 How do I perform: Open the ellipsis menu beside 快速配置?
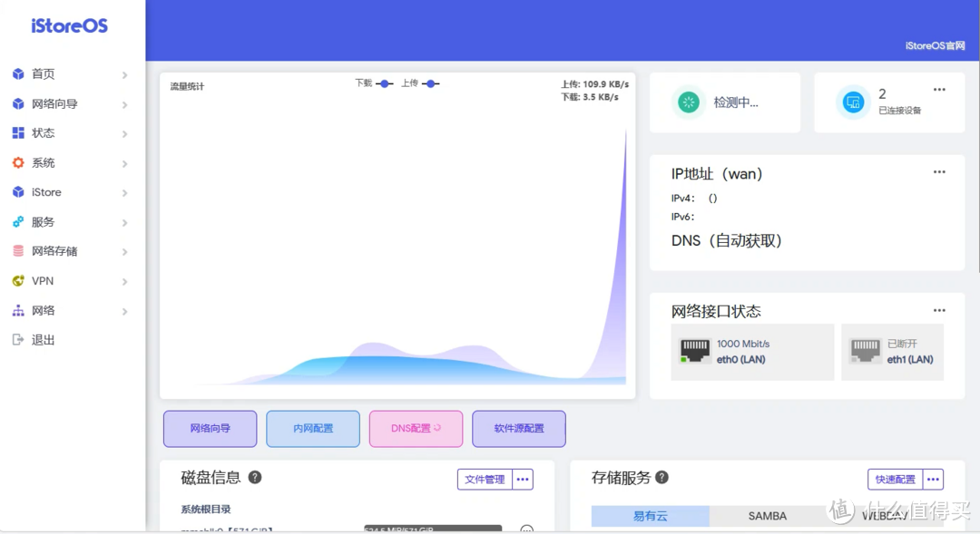933,480
